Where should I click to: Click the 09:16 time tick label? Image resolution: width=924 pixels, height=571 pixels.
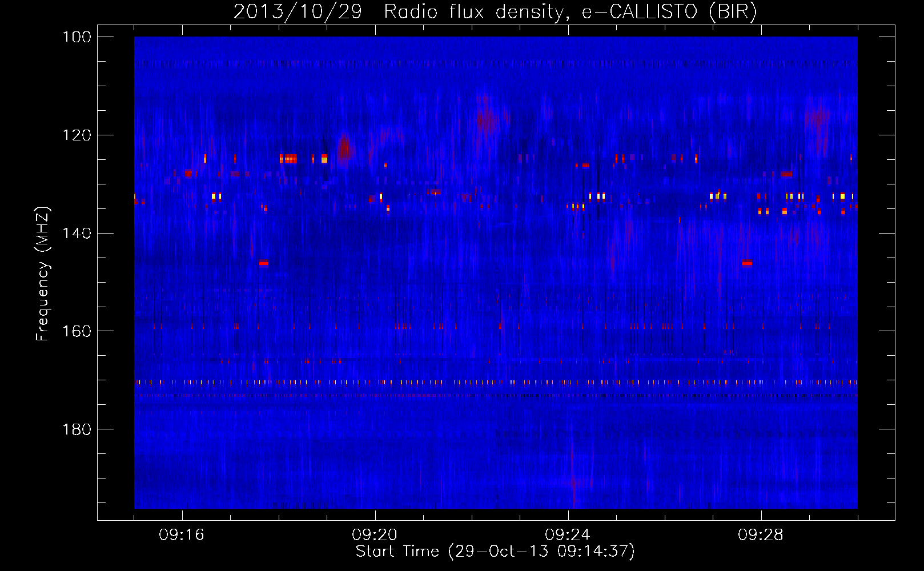click(182, 535)
